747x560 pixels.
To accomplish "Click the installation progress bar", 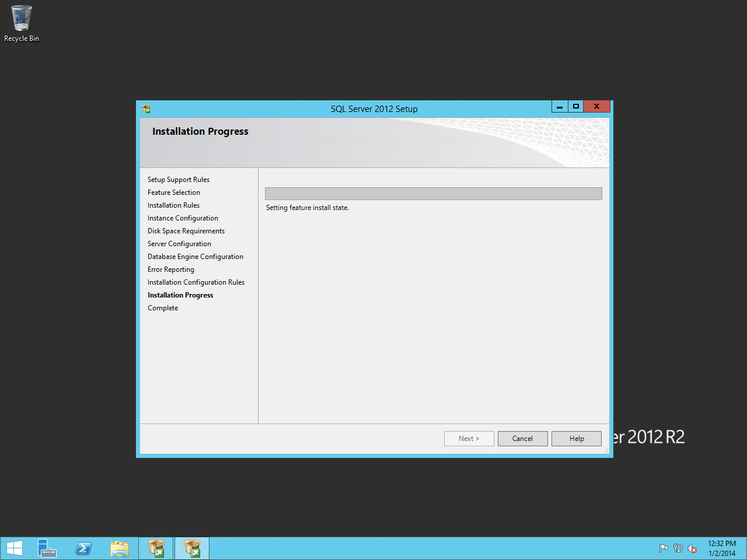I will coord(433,194).
